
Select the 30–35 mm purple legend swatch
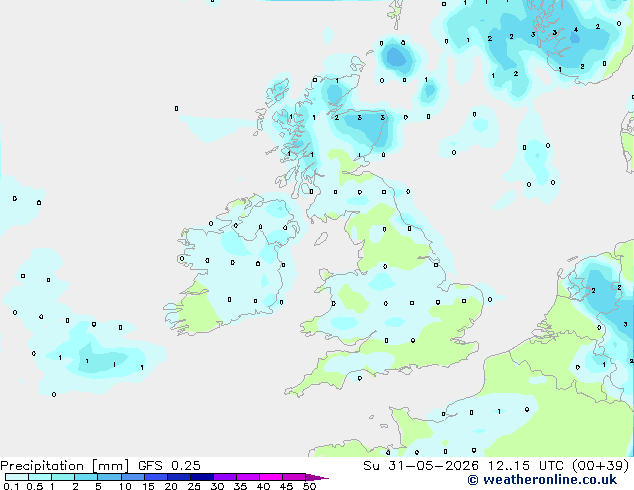point(225,477)
